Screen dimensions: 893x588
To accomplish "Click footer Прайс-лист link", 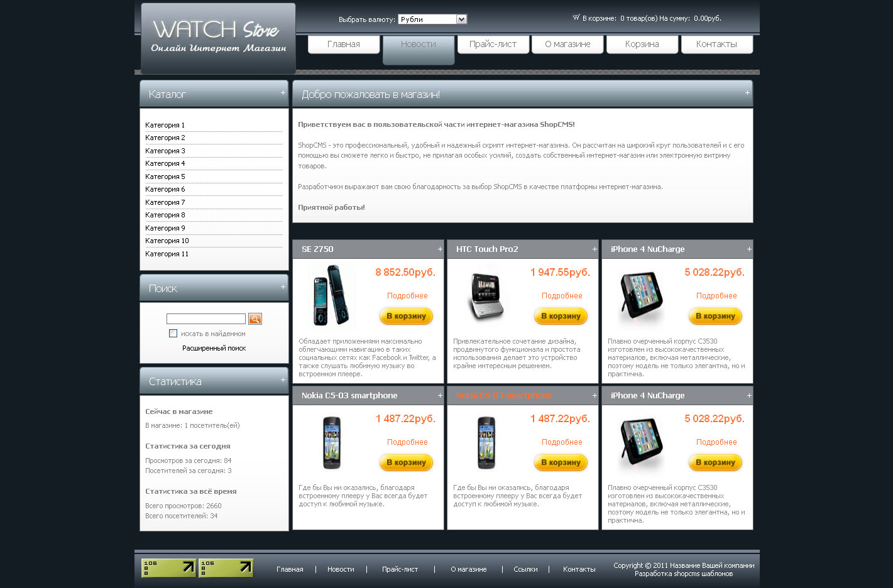I will (x=400, y=569).
